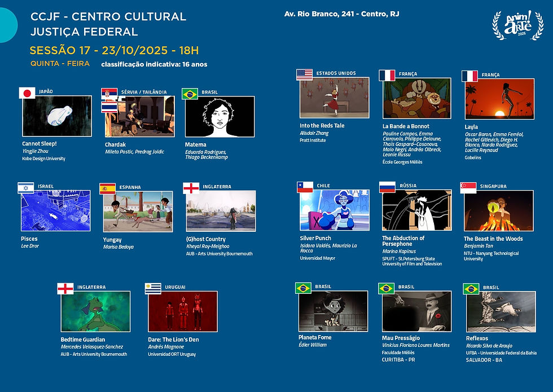
Task: Click the "SESSÃO 17 - 23/10/2025 - 18H" heading
Action: [114, 50]
